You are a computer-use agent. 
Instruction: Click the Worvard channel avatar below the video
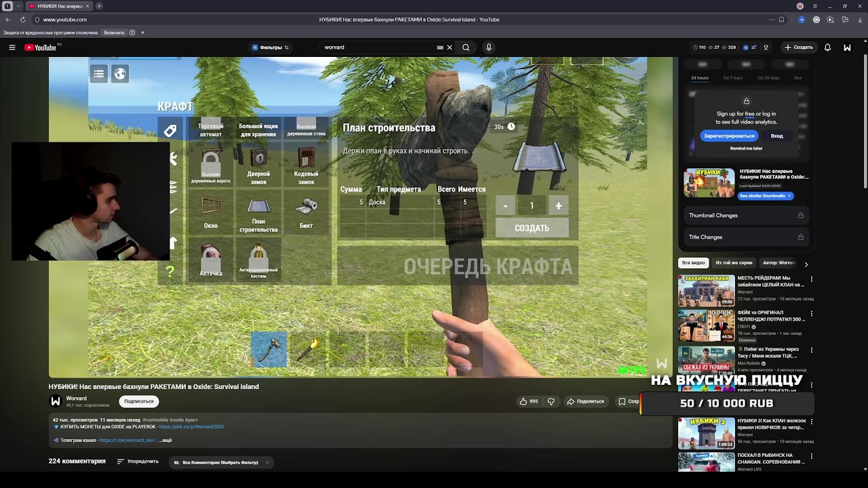pos(56,401)
